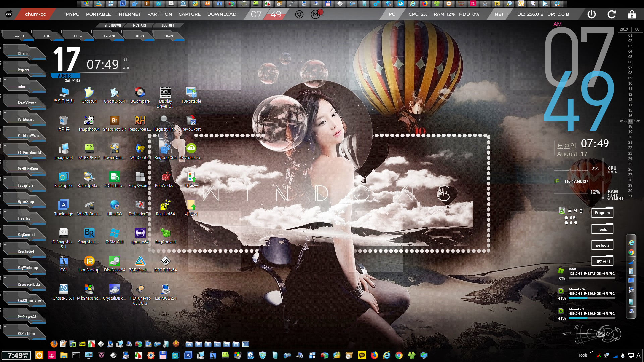Switch to the Dism++ tab

tap(18, 36)
